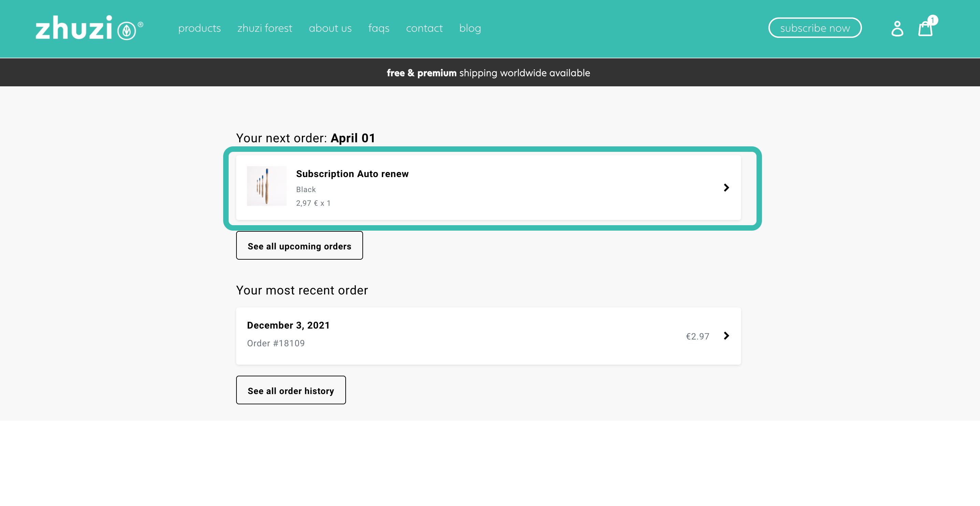The image size is (980, 506).
Task: Open the contact page
Action: pyautogui.click(x=424, y=28)
